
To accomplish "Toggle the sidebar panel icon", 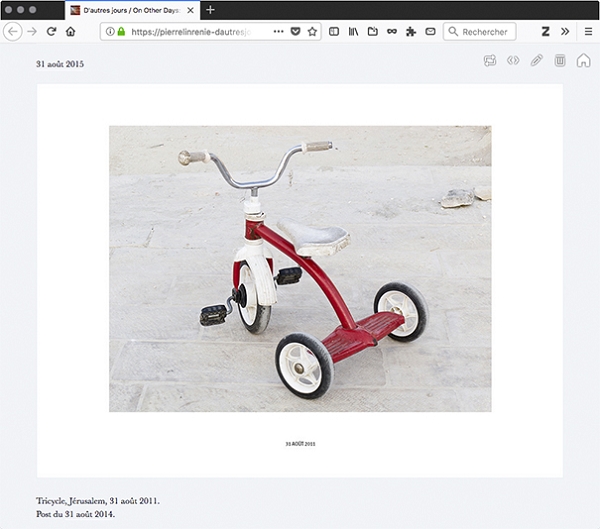I will [334, 32].
